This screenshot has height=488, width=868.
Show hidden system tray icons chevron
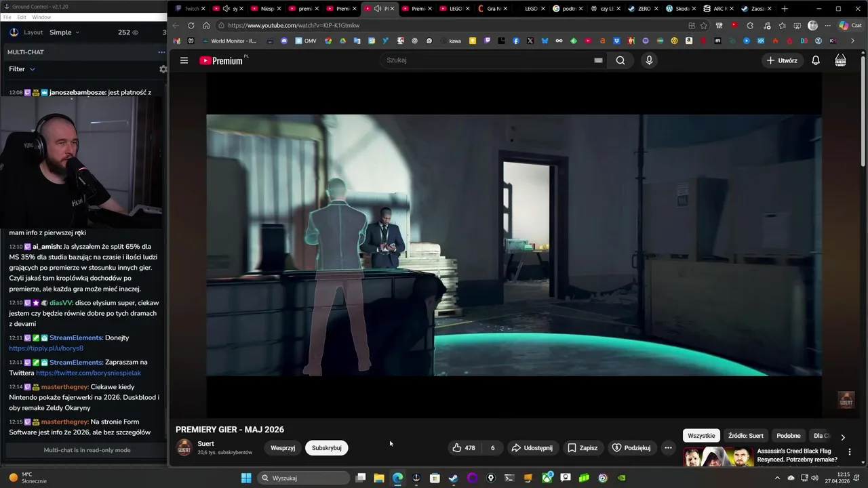(x=777, y=478)
